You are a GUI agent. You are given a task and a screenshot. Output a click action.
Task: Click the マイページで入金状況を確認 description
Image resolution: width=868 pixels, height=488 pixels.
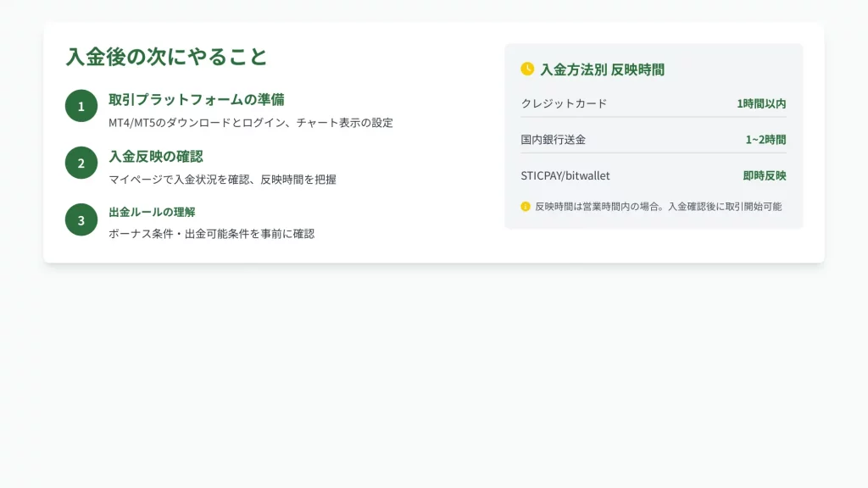click(222, 180)
